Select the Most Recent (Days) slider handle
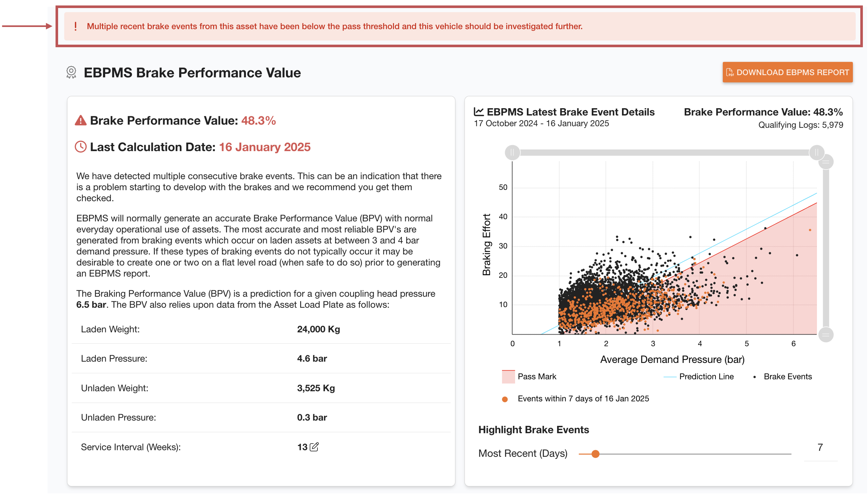Viewport: 868px width, 494px height. [x=595, y=454]
